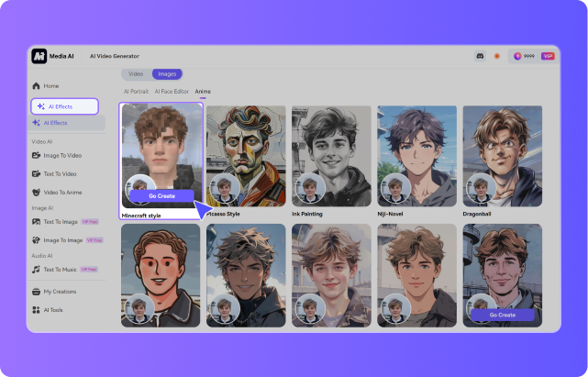The width and height of the screenshot is (588, 377).
Task: Select Image To Video in sidebar
Action: tap(61, 156)
